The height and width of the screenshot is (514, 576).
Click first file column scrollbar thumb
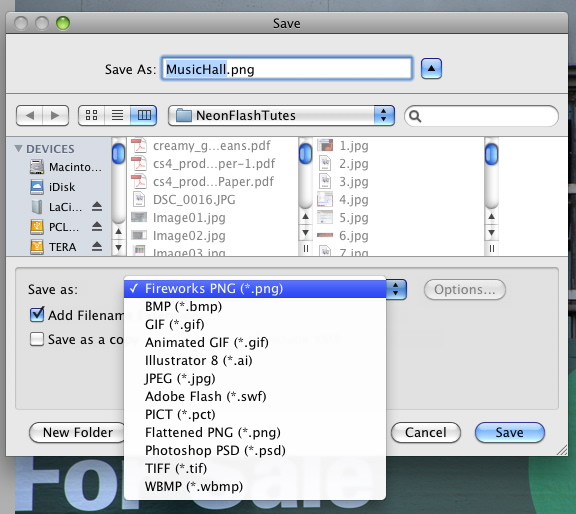coord(305,154)
